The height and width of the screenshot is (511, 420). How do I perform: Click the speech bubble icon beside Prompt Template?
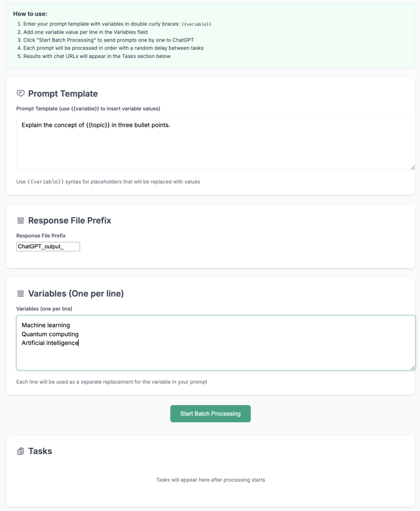[20, 94]
